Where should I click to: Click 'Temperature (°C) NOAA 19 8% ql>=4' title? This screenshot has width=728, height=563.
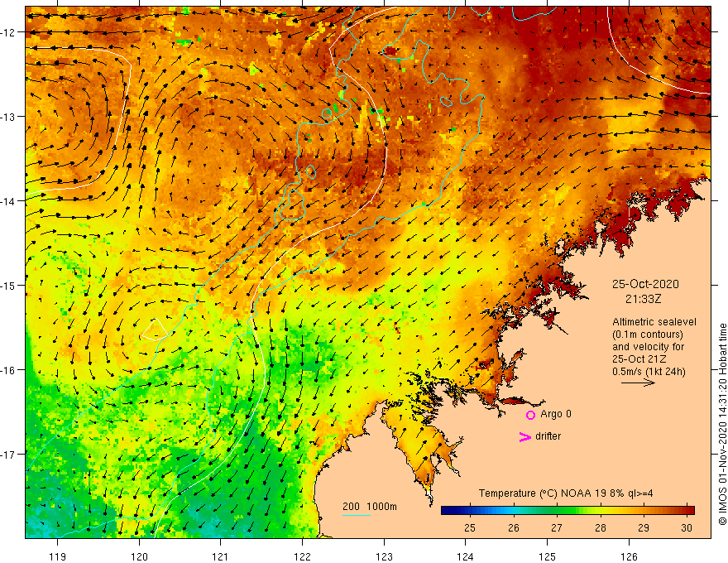(566, 493)
